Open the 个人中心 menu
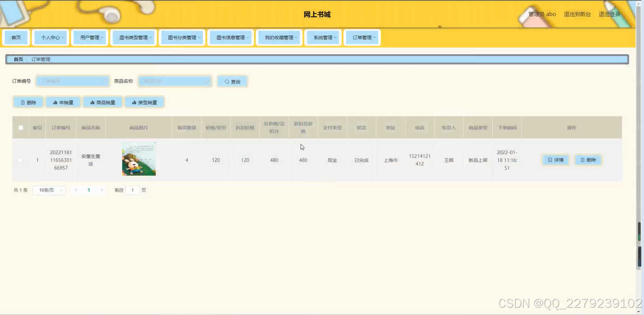The image size is (644, 315). click(51, 38)
